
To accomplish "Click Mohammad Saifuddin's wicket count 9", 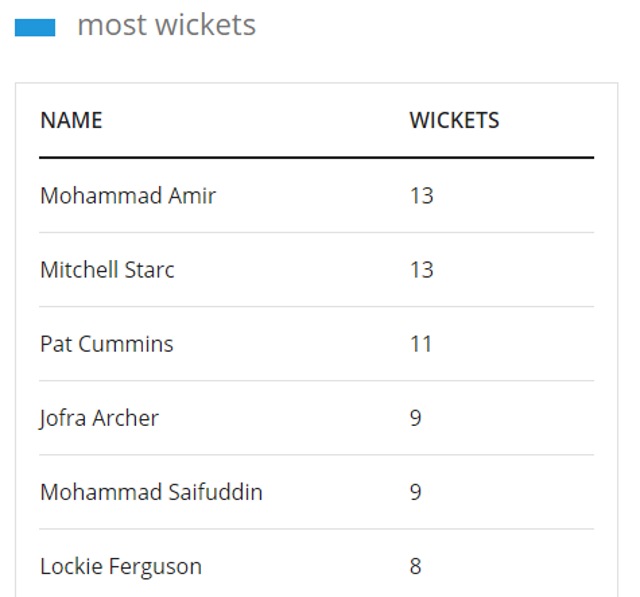I will (416, 492).
